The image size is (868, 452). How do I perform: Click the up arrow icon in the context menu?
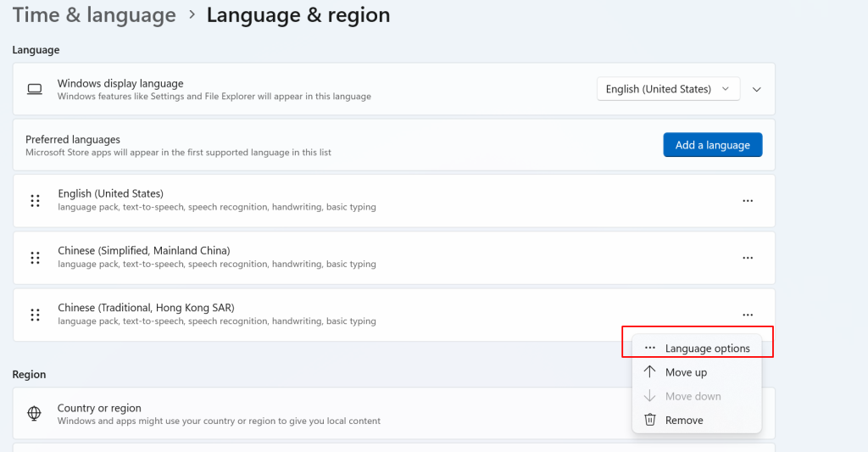pos(650,372)
